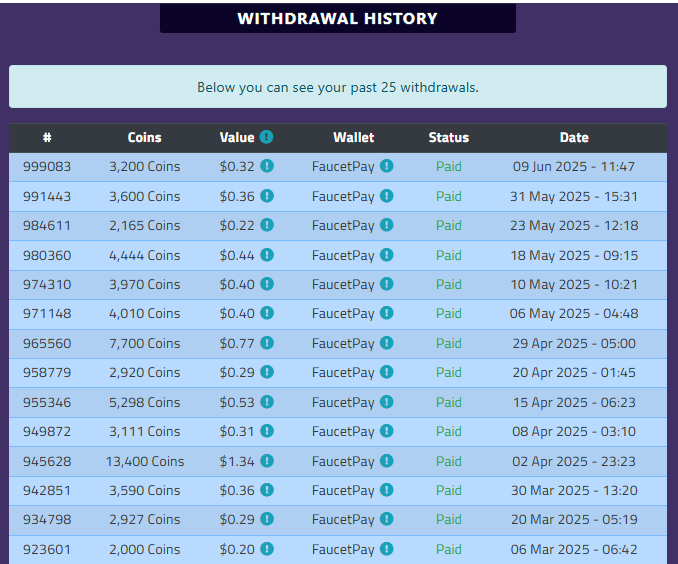
Task: Click the $0.77 value
Action: [x=237, y=343]
